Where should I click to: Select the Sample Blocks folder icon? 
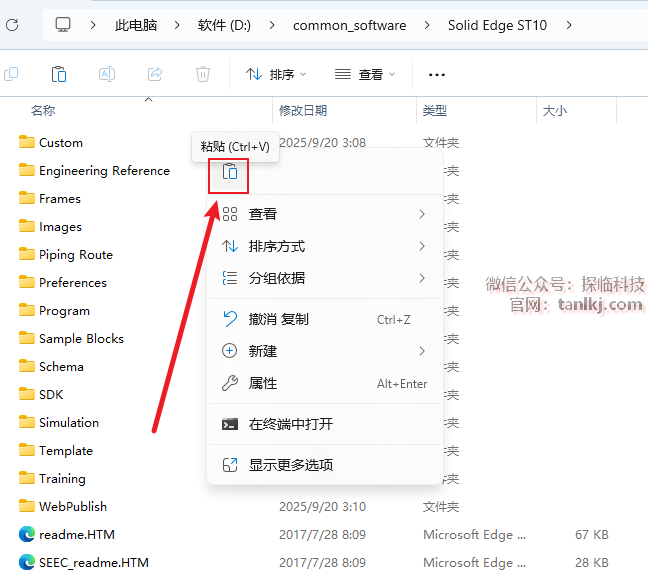tap(27, 338)
